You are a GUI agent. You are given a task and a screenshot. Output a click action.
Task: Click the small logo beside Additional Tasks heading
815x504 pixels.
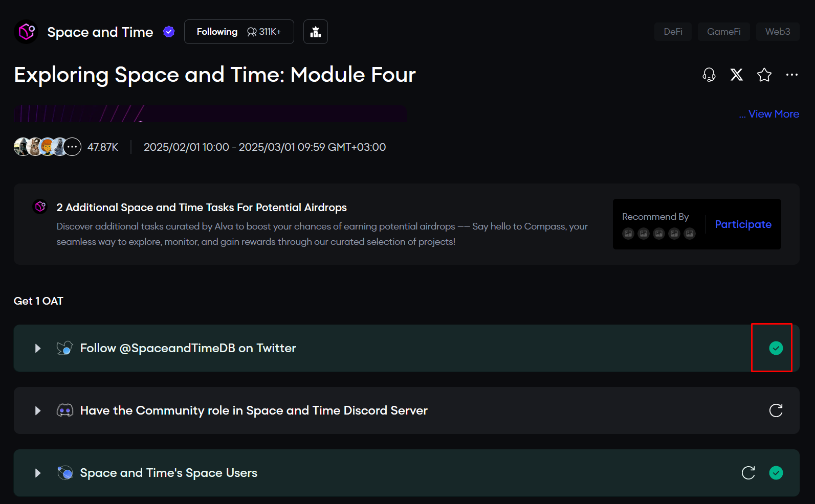click(x=40, y=207)
